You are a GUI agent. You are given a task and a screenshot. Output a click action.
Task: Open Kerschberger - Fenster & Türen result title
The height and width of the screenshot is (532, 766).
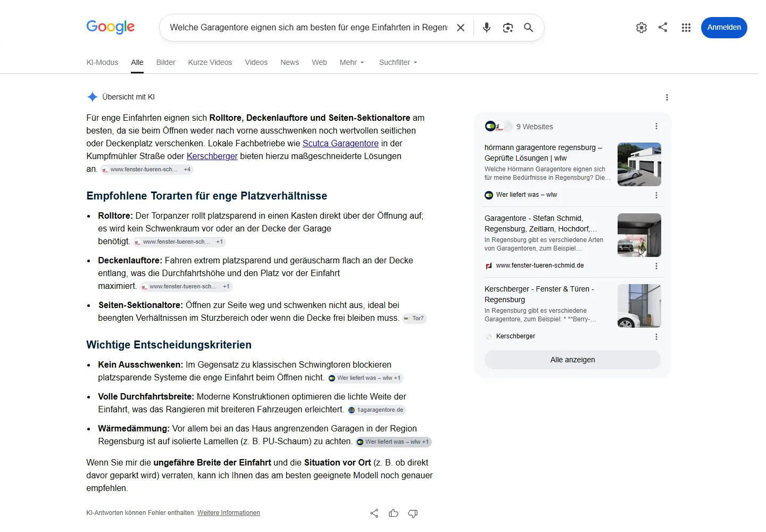[x=539, y=294]
